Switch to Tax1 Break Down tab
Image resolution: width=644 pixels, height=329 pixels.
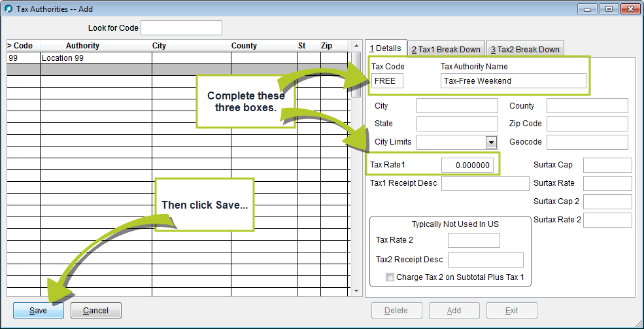[446, 50]
